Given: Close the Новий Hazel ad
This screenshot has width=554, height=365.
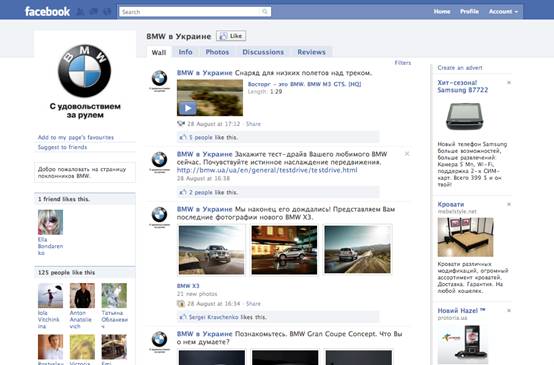Looking at the screenshot, I should click(x=509, y=311).
